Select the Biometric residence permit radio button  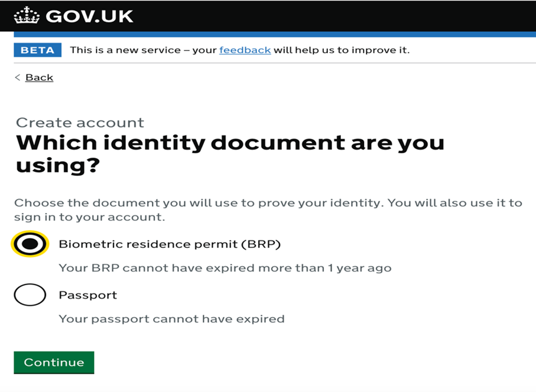[30, 244]
